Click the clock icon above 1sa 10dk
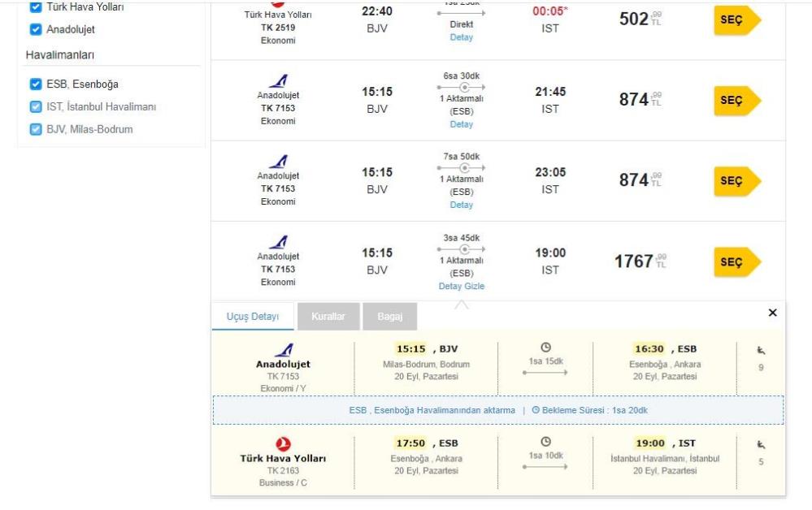The height and width of the screenshot is (510, 812). 545,441
